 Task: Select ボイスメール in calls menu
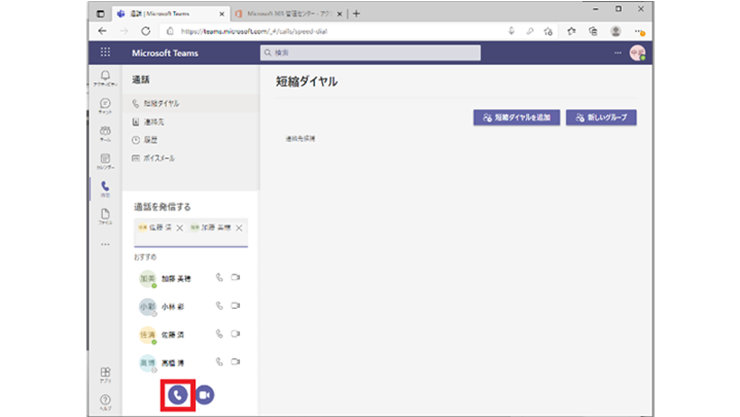point(191,158)
